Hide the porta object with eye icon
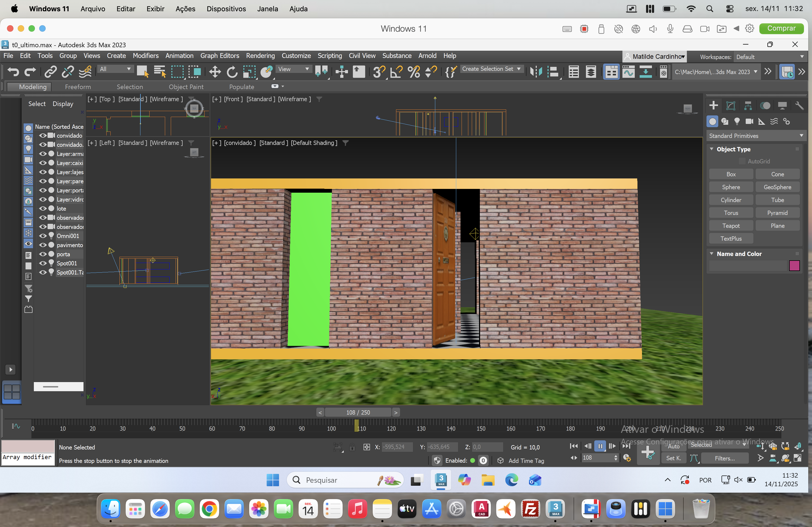 point(43,254)
